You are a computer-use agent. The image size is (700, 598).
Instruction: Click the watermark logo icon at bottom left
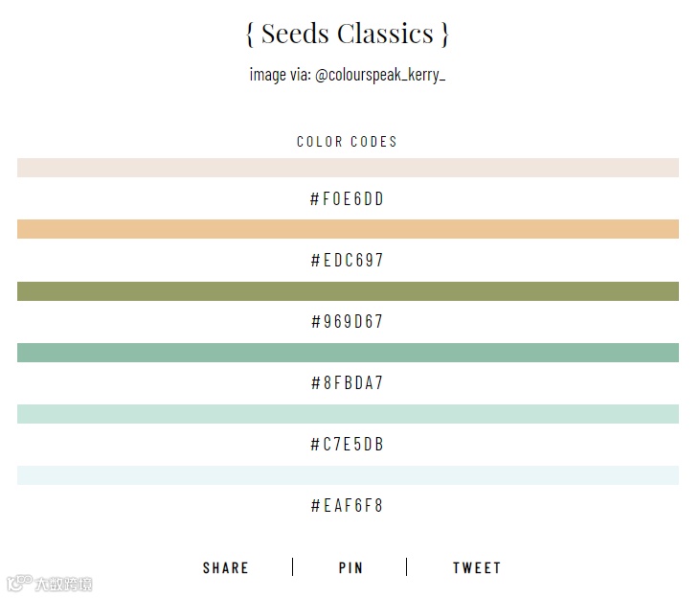(17, 583)
